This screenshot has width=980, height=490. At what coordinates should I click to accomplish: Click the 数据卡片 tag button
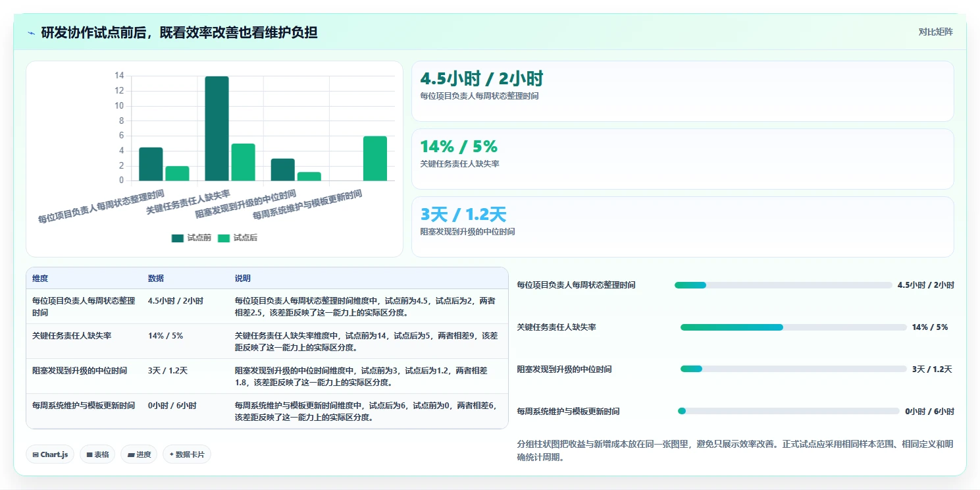tap(187, 454)
